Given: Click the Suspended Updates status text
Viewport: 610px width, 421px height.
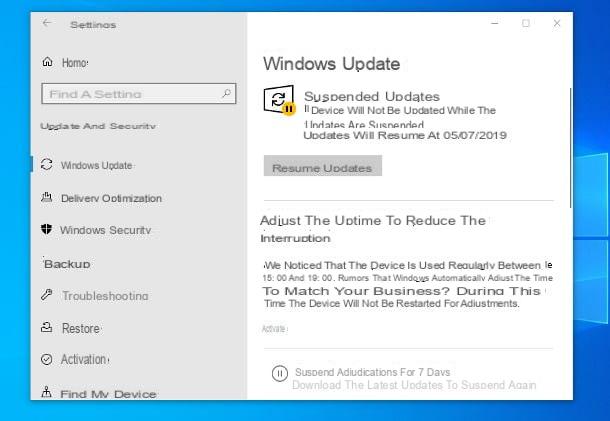Looking at the screenshot, I should coord(372,96).
